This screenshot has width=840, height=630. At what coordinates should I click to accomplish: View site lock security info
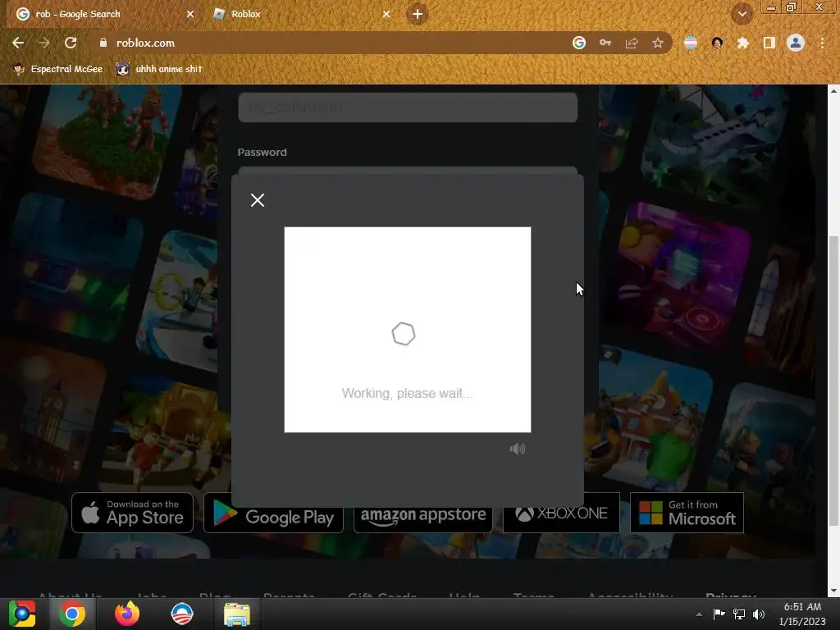pos(103,43)
